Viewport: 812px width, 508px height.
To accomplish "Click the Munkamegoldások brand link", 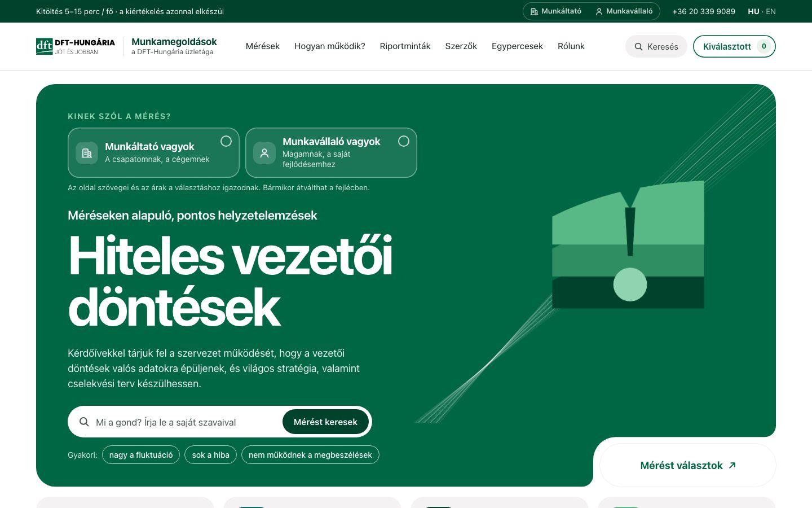I will coord(174,46).
